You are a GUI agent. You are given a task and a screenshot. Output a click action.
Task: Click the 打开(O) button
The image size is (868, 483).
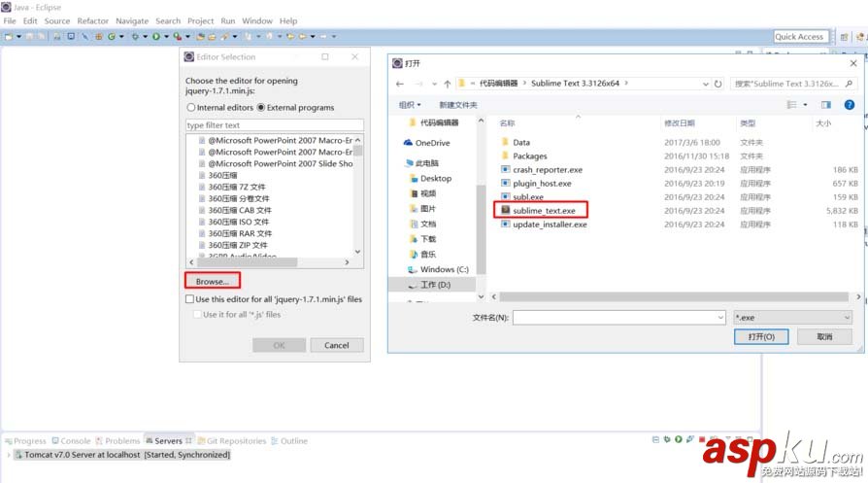coord(761,337)
